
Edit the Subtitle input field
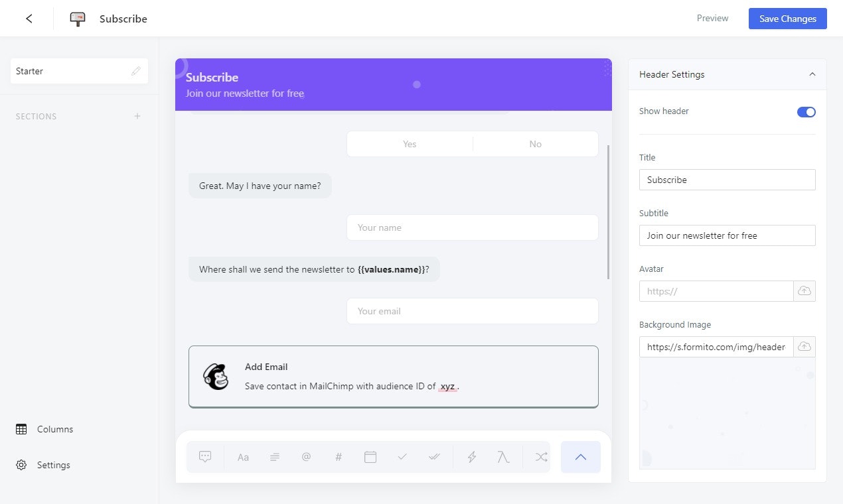point(728,235)
